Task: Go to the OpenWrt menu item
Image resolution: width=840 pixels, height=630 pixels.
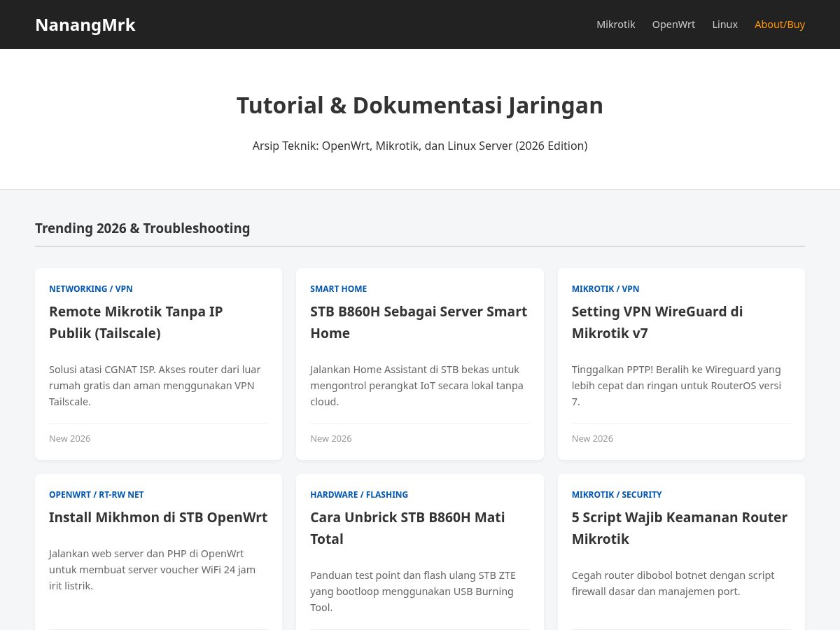Action: click(x=673, y=24)
